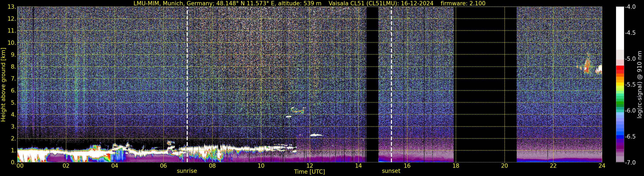The width and height of the screenshot is (644, 176).
Task: Click the colorbar tick label '-5.0'
Action: point(630,59)
